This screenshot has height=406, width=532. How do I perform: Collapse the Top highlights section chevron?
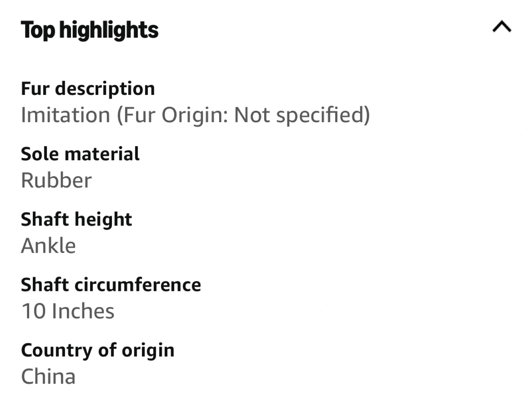[502, 27]
